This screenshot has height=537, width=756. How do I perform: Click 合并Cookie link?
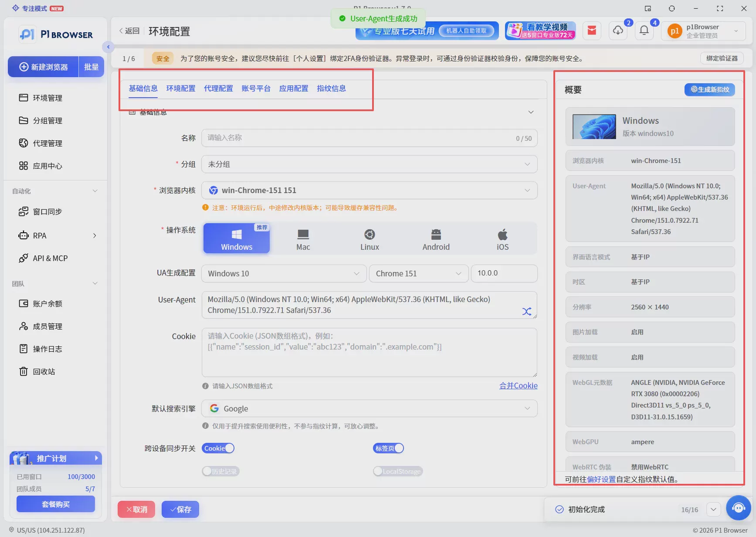(518, 386)
